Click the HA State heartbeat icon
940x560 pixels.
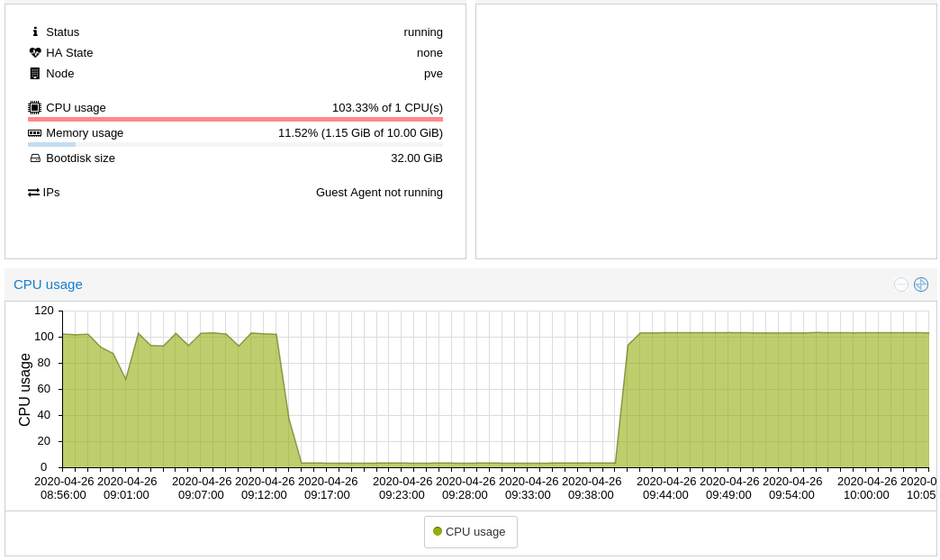click(x=35, y=52)
